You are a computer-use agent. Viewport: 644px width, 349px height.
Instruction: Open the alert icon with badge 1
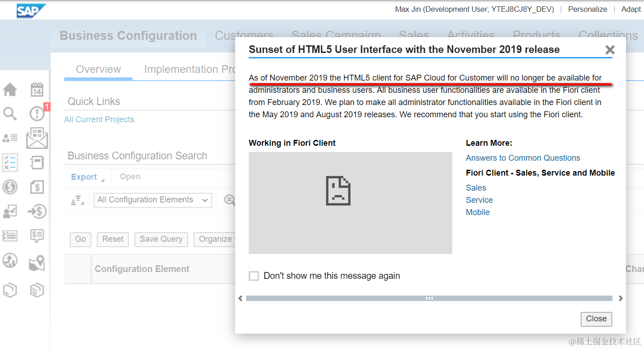(x=37, y=114)
